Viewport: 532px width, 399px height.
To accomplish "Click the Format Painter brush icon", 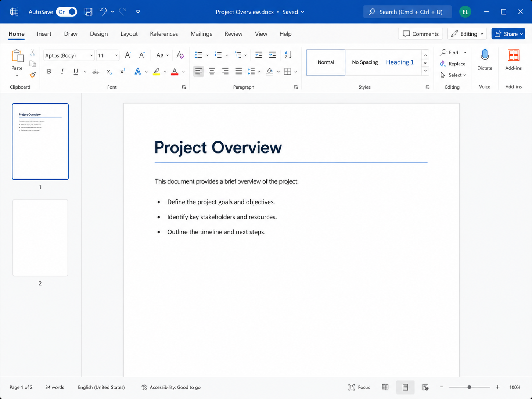I will point(33,75).
